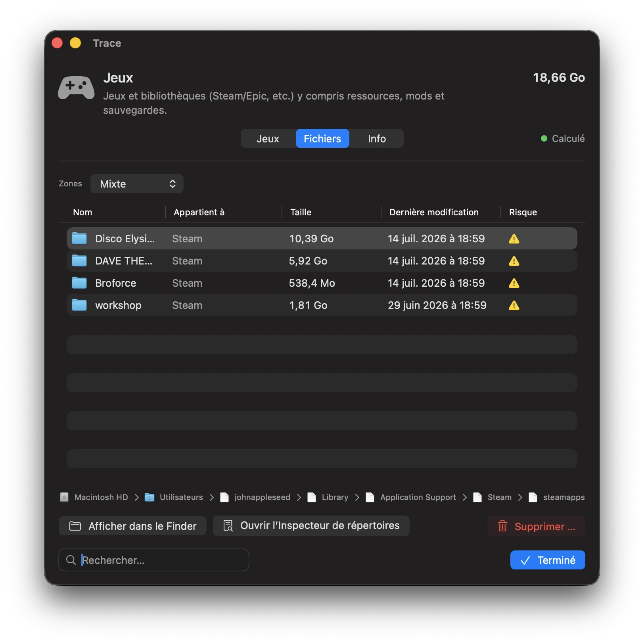Select the workshop row name
The width and height of the screenshot is (644, 644).
tap(118, 305)
